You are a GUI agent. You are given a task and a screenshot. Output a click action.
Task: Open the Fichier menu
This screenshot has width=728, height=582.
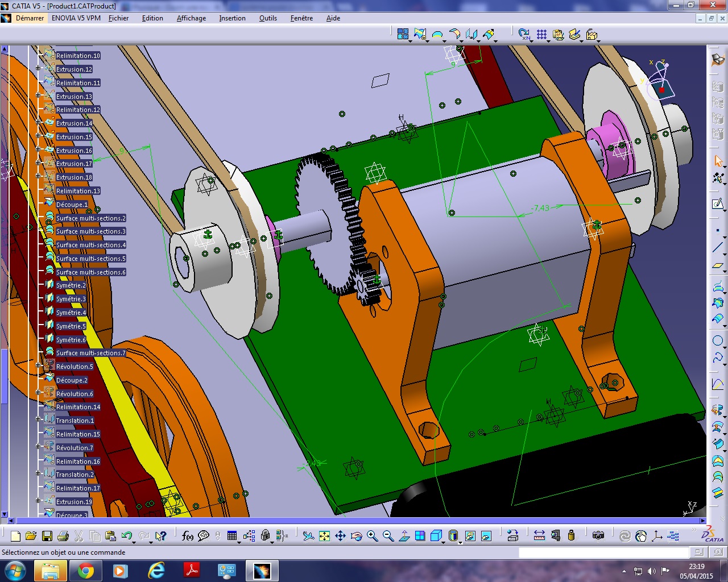point(119,18)
